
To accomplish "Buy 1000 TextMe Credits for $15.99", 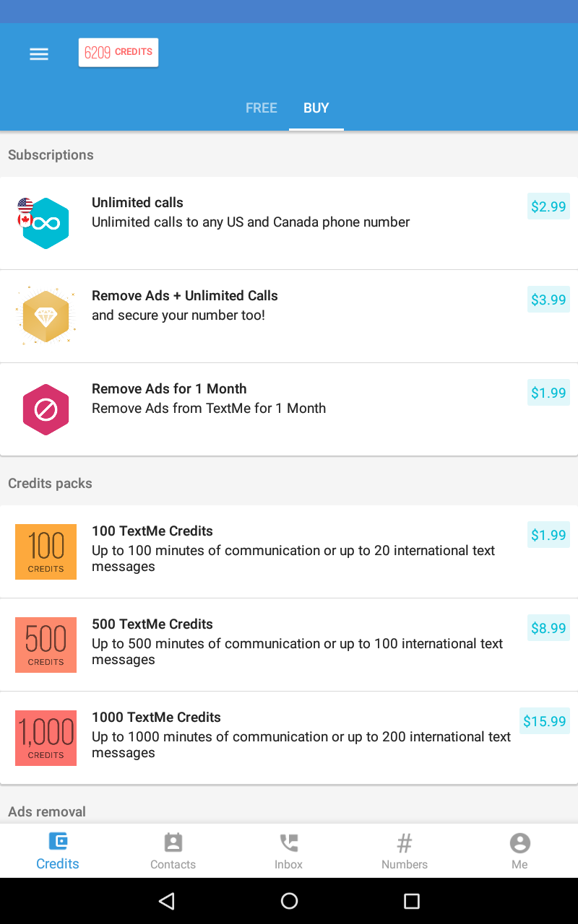I will click(545, 721).
